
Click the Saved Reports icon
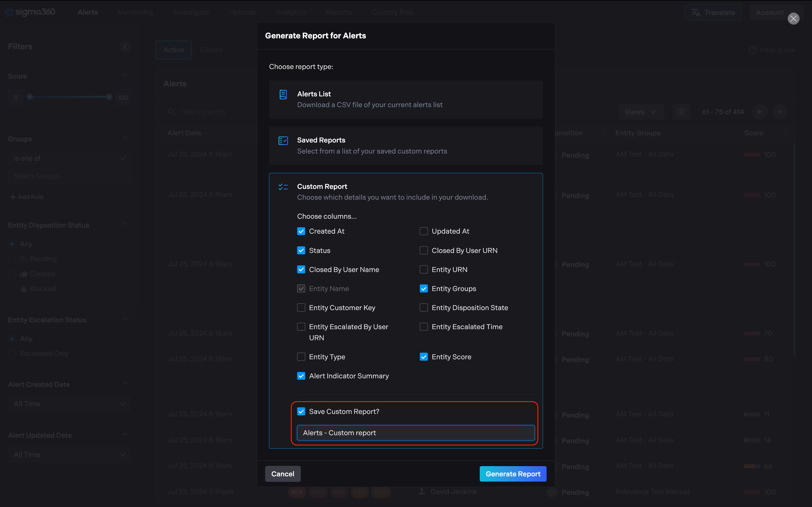click(283, 141)
